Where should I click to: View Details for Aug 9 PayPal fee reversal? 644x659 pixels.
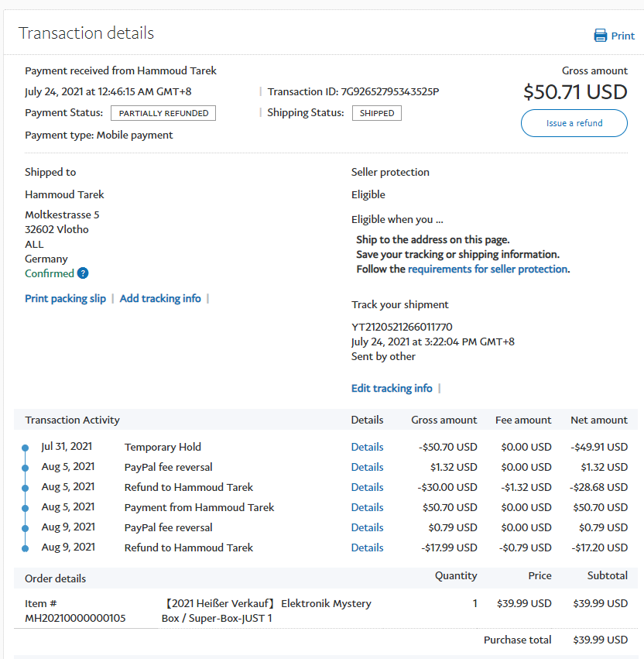pos(367,527)
